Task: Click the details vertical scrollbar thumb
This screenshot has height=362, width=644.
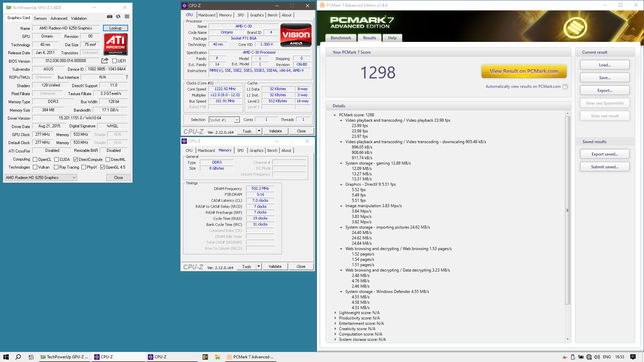Action: 568,210
